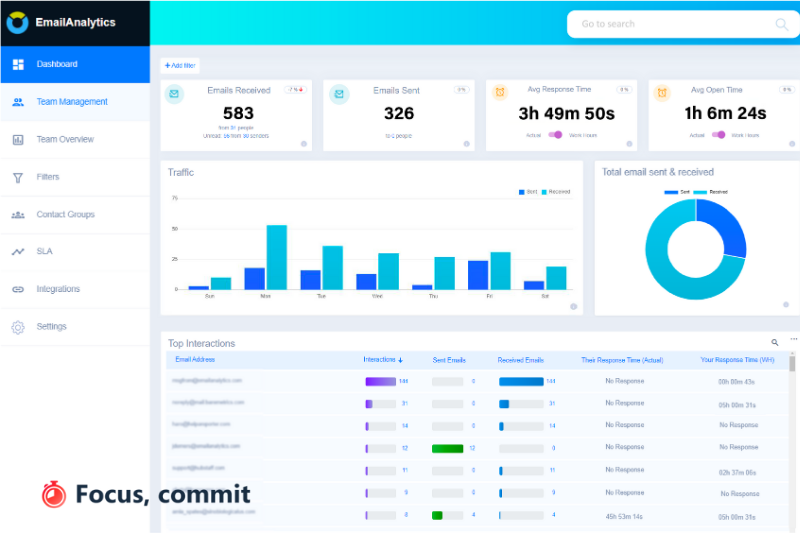The height and width of the screenshot is (533, 800).
Task: Open Dashboard via its grid icon
Action: (x=18, y=64)
